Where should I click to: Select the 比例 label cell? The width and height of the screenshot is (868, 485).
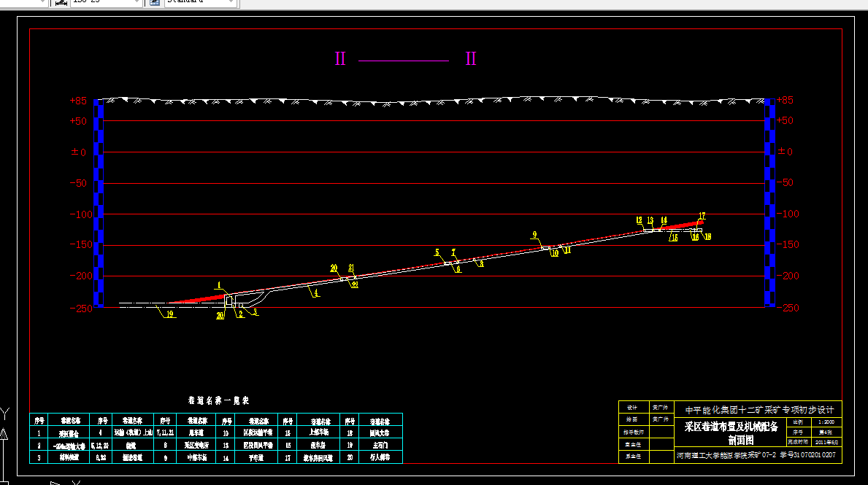[x=798, y=422]
